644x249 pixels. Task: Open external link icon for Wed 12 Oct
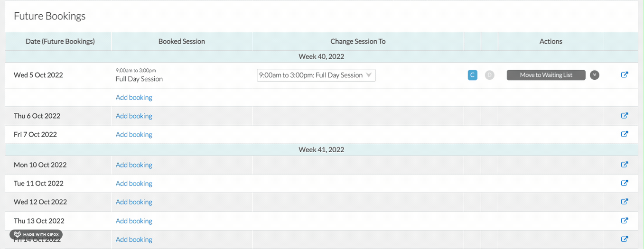[625, 202]
